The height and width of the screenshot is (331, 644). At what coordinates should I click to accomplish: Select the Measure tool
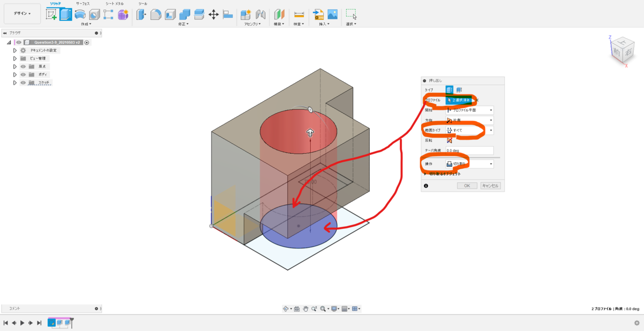coord(299,15)
